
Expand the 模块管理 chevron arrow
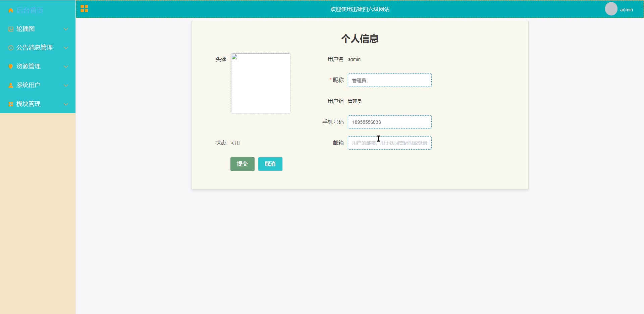(x=66, y=104)
